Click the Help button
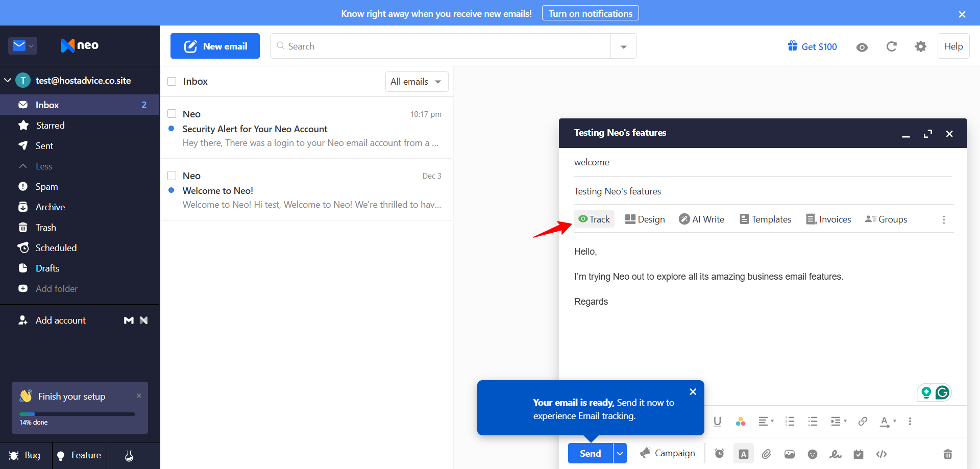Image resolution: width=980 pixels, height=469 pixels. click(953, 46)
